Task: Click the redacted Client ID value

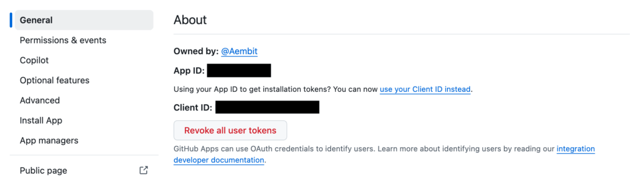Action: pyautogui.click(x=267, y=108)
